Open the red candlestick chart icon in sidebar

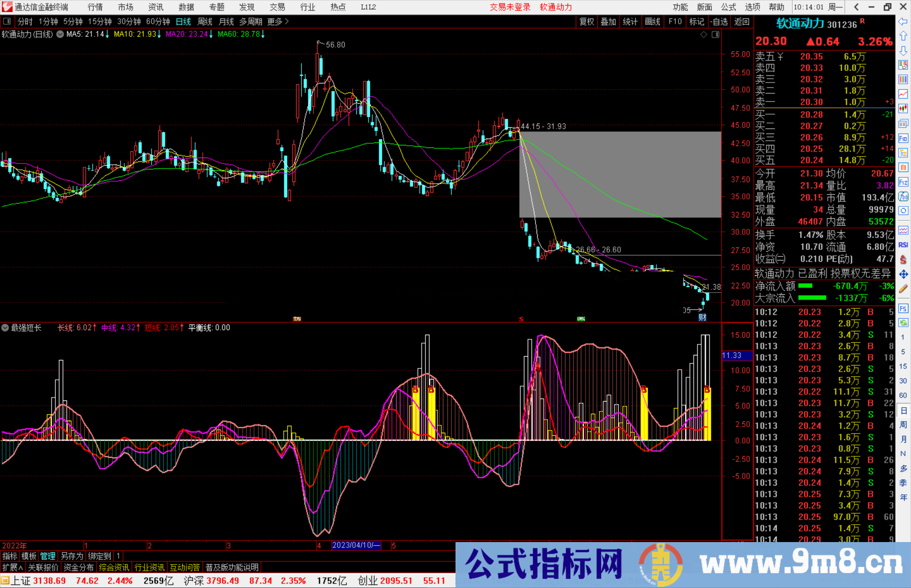point(903,109)
